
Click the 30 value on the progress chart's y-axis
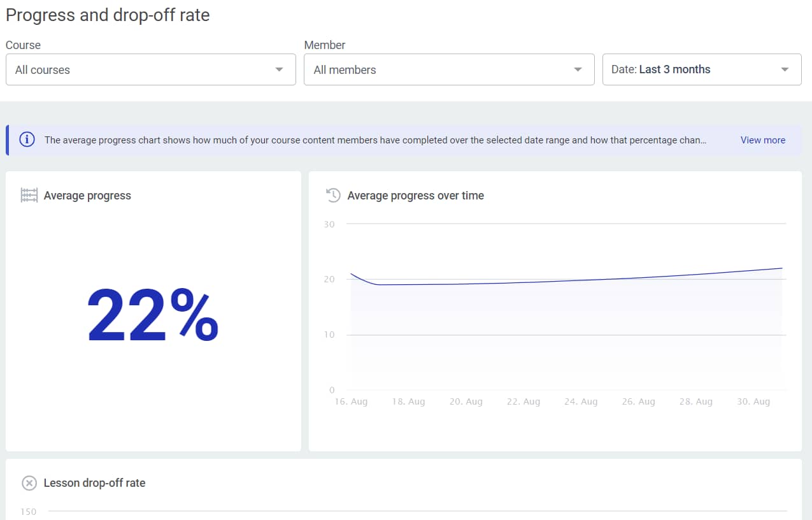329,224
